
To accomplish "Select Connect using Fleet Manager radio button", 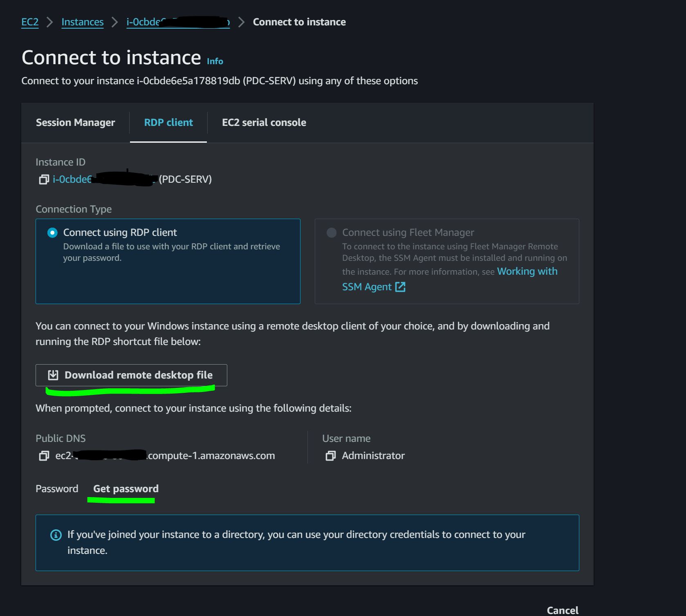I will (x=332, y=233).
